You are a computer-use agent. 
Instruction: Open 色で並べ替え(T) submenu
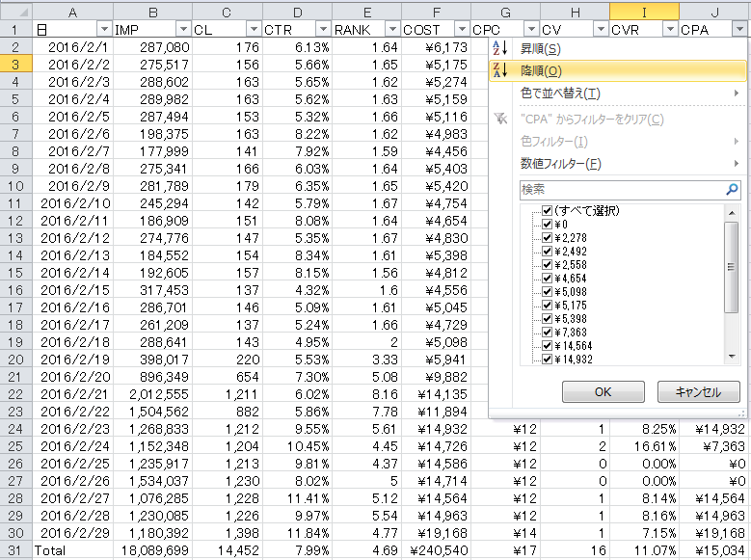(617, 93)
